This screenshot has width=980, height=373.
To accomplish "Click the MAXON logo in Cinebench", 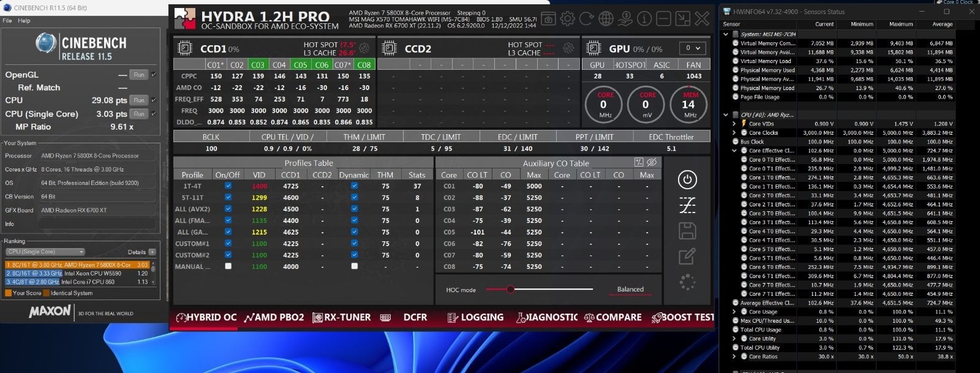I will pos(50,312).
